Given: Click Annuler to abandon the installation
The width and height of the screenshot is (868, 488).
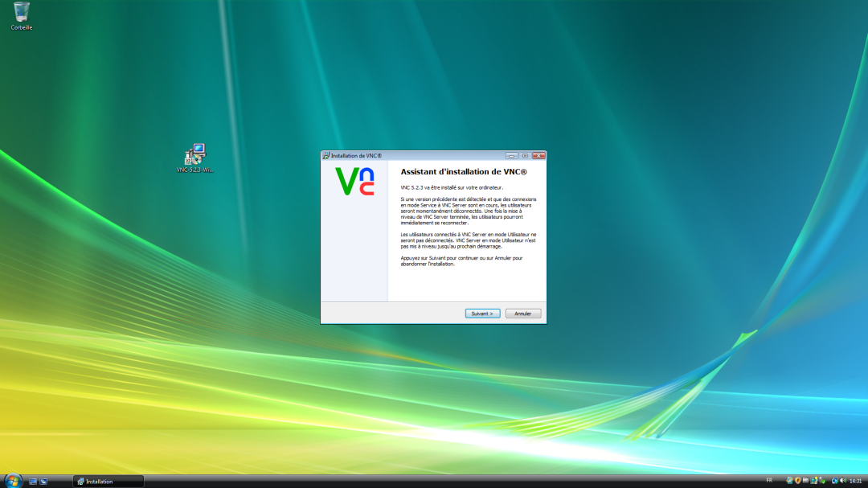Looking at the screenshot, I should tap(523, 313).
